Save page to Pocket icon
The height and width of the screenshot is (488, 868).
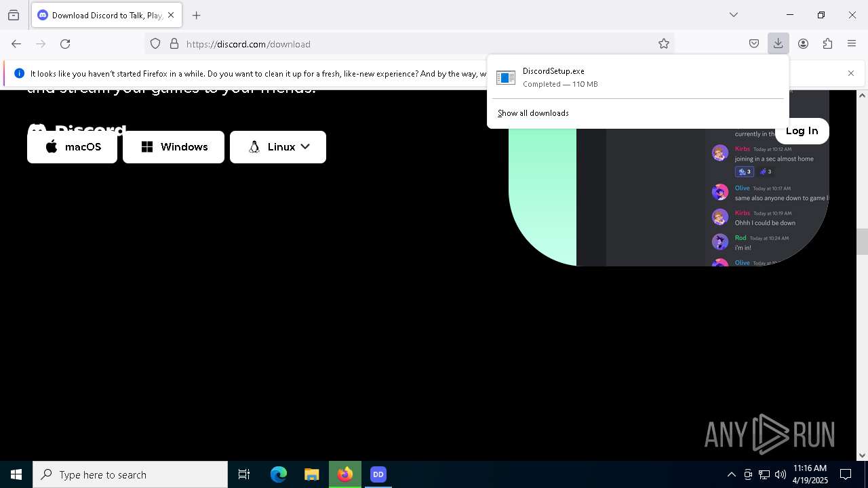[754, 44]
